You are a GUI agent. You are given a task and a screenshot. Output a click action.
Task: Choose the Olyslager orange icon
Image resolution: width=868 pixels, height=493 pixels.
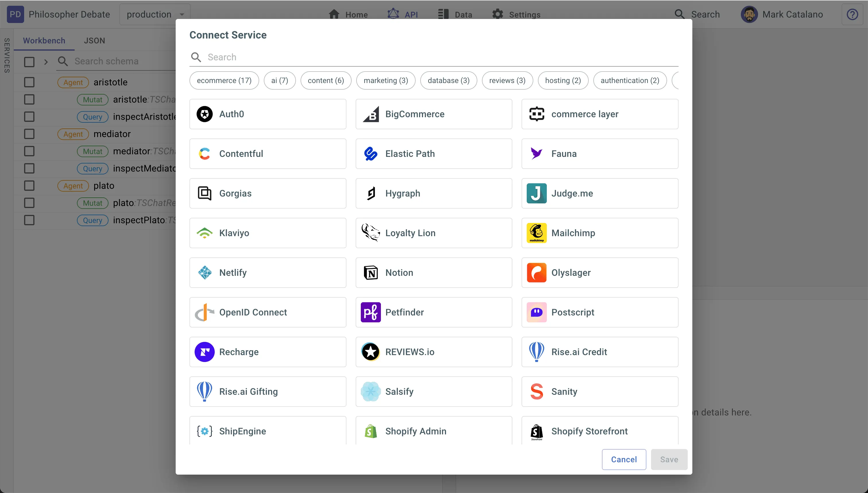tap(536, 273)
